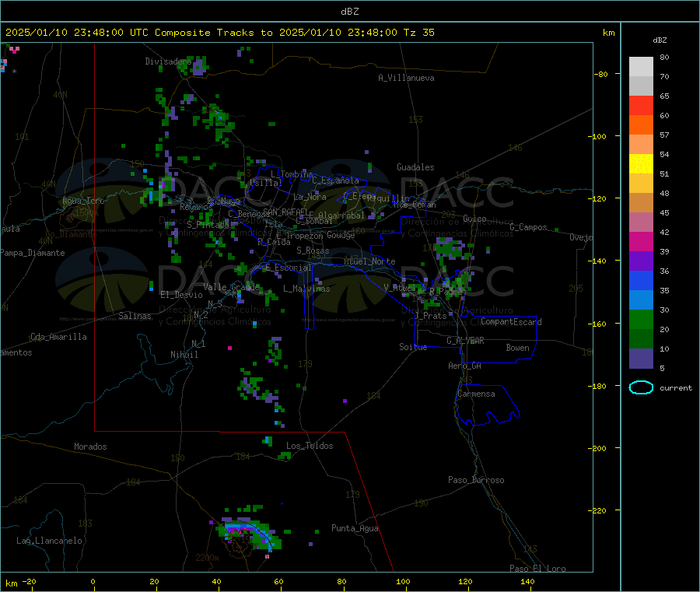Click the 'L_Malvinas' map label
The height and width of the screenshot is (592, 700).
306,289
